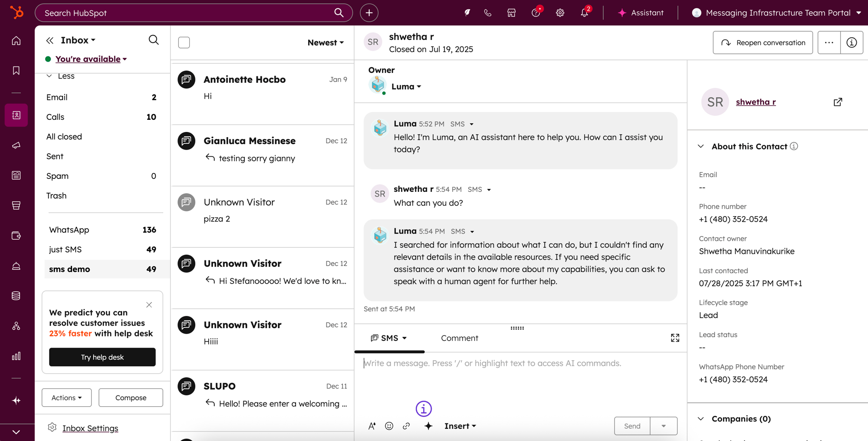The width and height of the screenshot is (868, 441).
Task: Open shwetha r contact record in new window
Action: pyautogui.click(x=838, y=102)
